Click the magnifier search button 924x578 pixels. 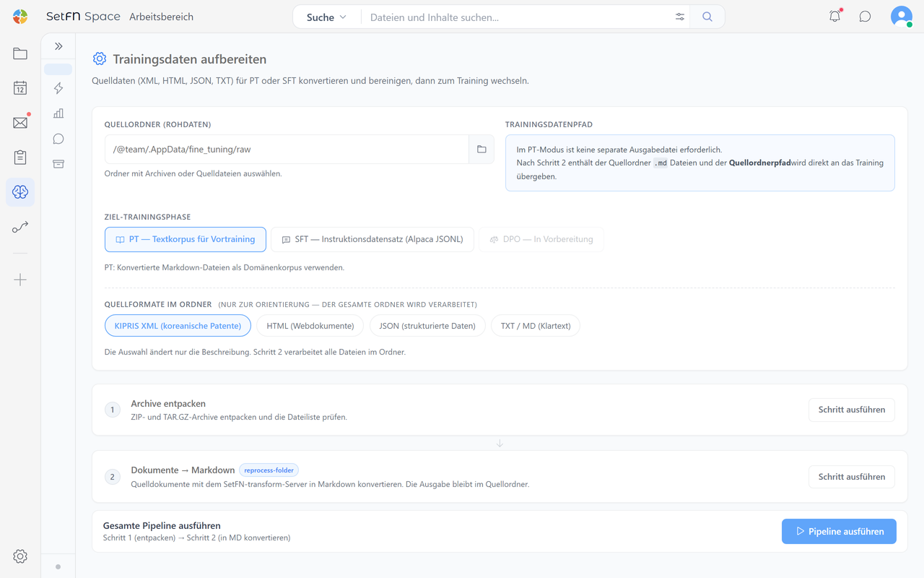707,17
